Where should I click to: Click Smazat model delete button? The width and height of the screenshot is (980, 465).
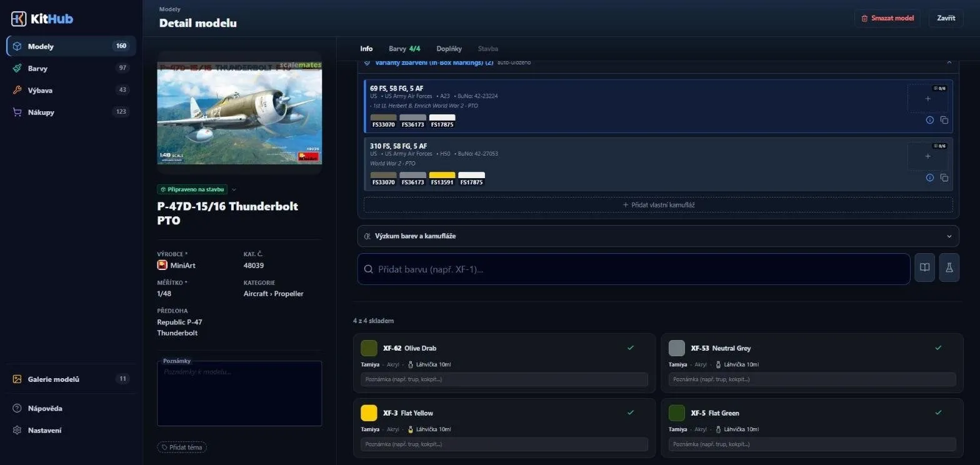tap(887, 18)
